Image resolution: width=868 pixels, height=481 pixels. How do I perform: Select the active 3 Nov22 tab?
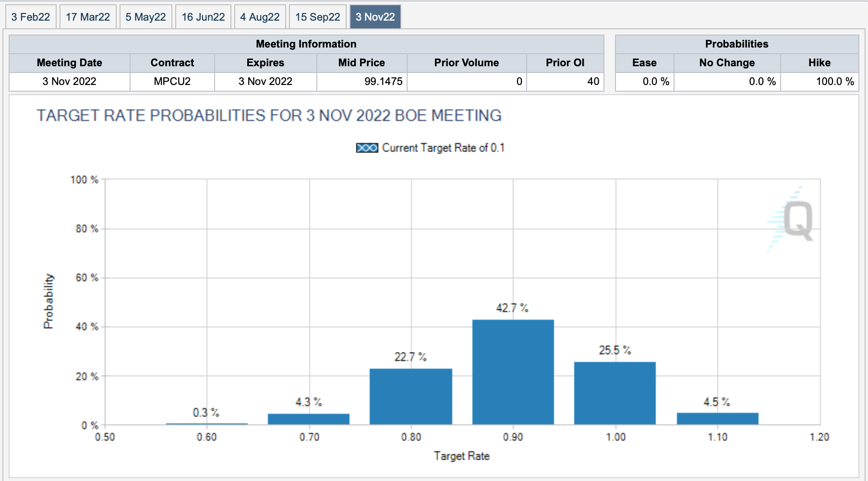click(x=375, y=17)
